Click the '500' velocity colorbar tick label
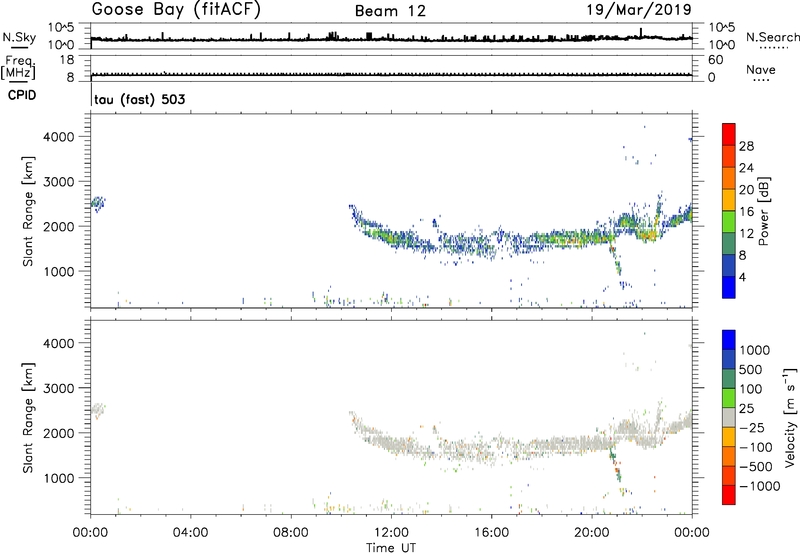The width and height of the screenshot is (800, 554). [751, 369]
